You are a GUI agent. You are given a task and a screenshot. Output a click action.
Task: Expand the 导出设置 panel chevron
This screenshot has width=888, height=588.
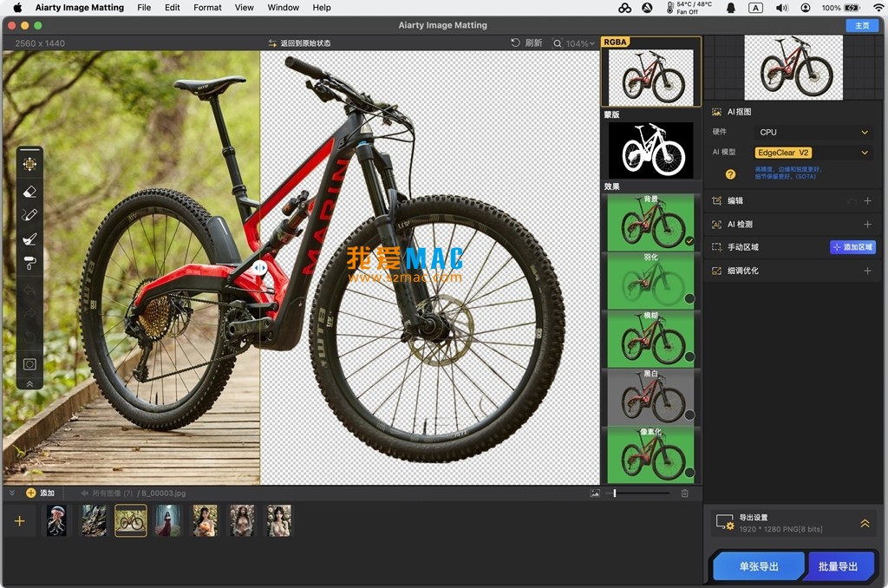865,524
